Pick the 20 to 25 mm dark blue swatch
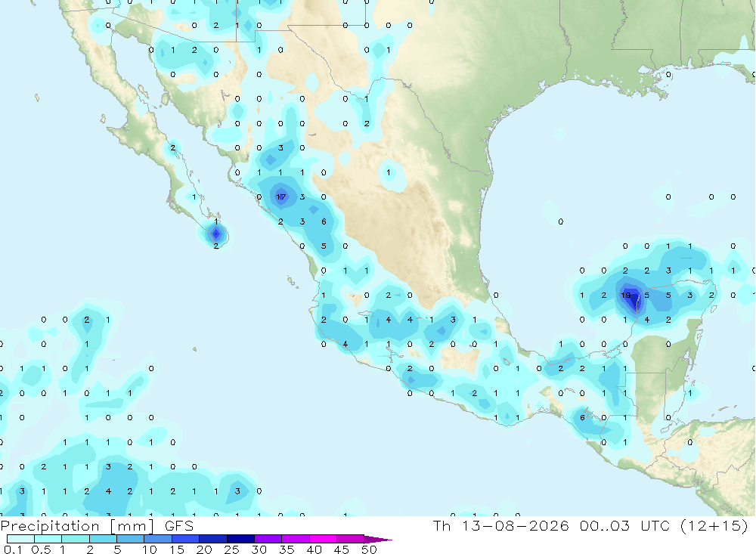Image resolution: width=756 pixels, height=554 pixels. tap(213, 539)
